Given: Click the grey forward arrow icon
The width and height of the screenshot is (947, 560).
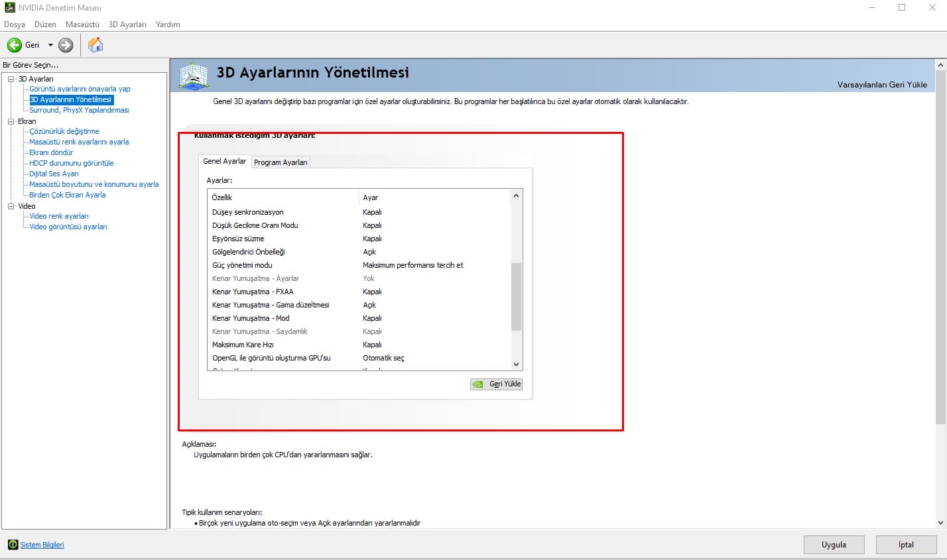Looking at the screenshot, I should (66, 45).
